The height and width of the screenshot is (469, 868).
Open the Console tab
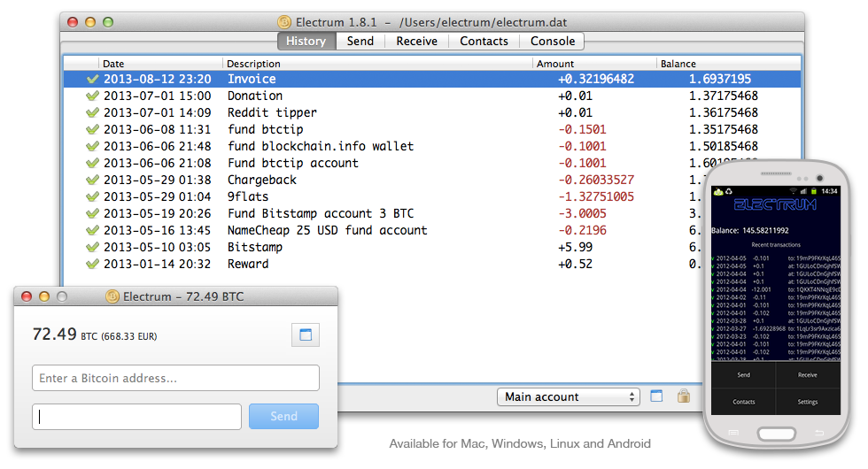(553, 41)
